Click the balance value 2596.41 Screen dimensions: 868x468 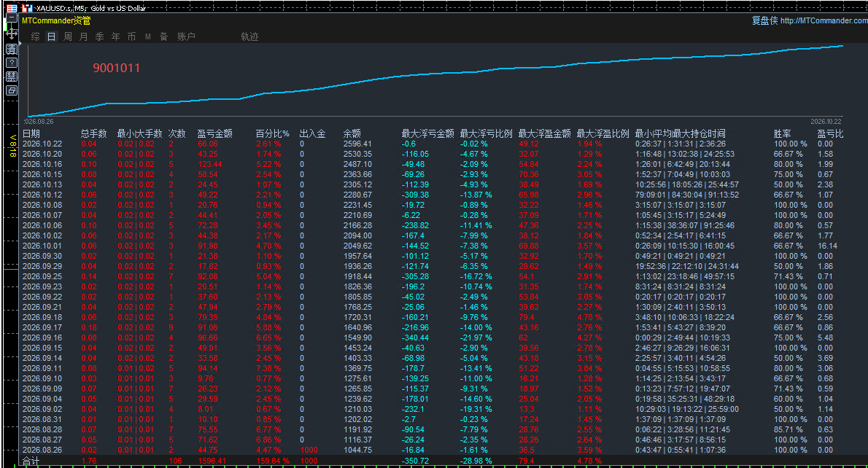pyautogui.click(x=357, y=144)
